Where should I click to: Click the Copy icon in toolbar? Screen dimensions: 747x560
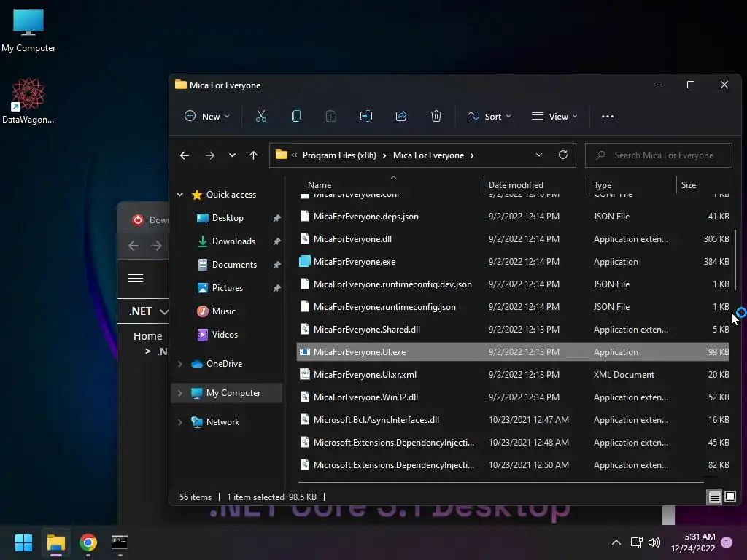pos(296,116)
